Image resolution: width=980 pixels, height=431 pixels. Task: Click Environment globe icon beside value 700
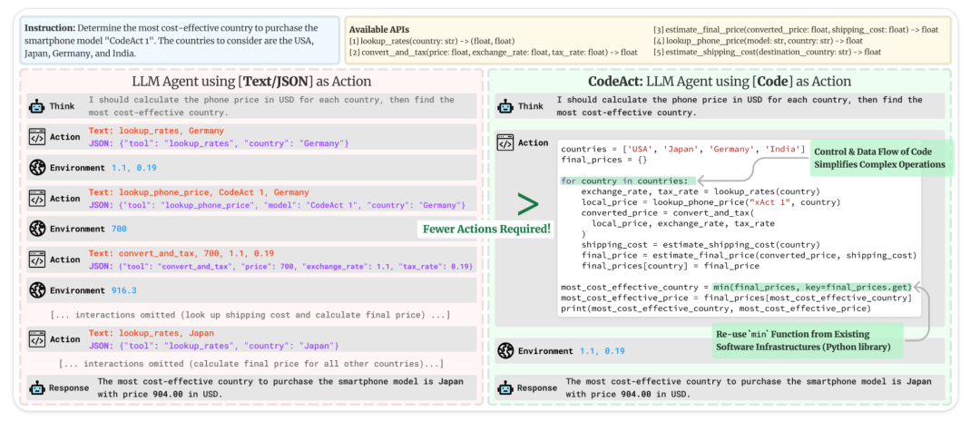[38, 228]
